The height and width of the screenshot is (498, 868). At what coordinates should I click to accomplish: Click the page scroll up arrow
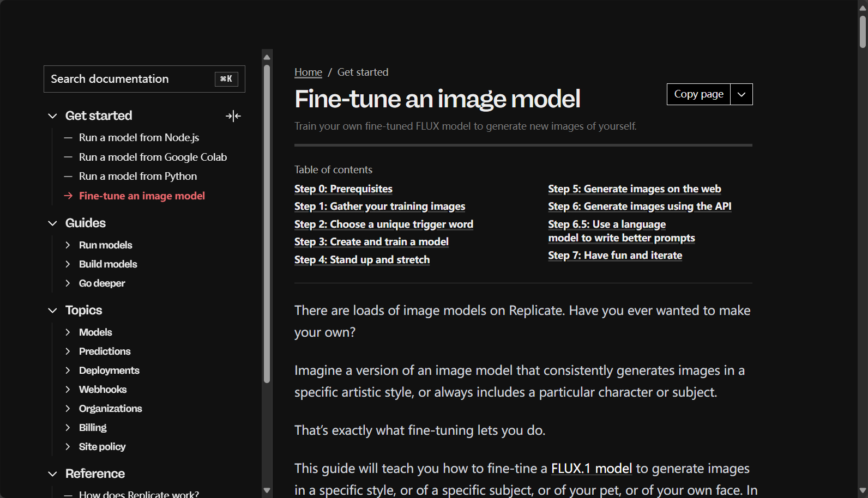click(x=863, y=7)
